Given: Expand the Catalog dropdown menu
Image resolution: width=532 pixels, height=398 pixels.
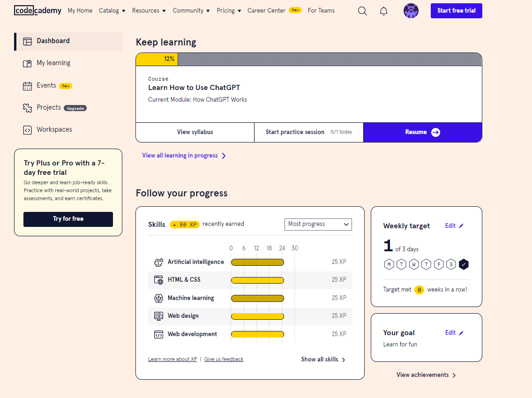Looking at the screenshot, I should click(112, 10).
